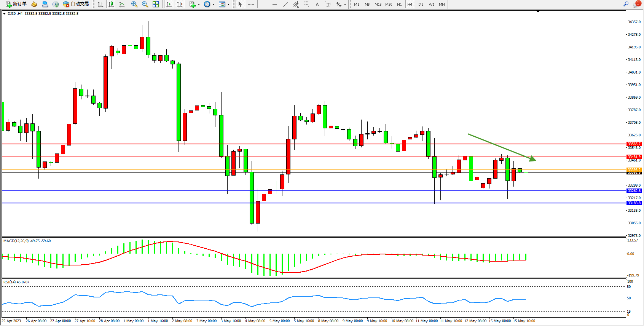Screen dimensions: 644x326
Task: Expand the arrows objects dropdown
Action: [345, 5]
